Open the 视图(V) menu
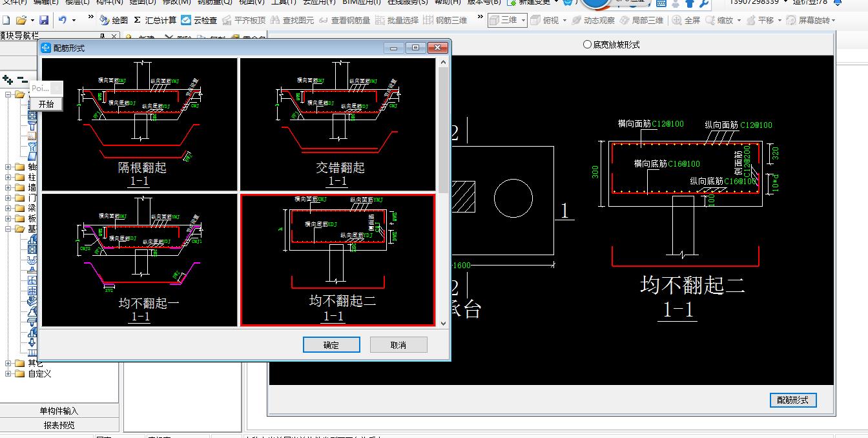The image size is (868, 438). click(252, 3)
